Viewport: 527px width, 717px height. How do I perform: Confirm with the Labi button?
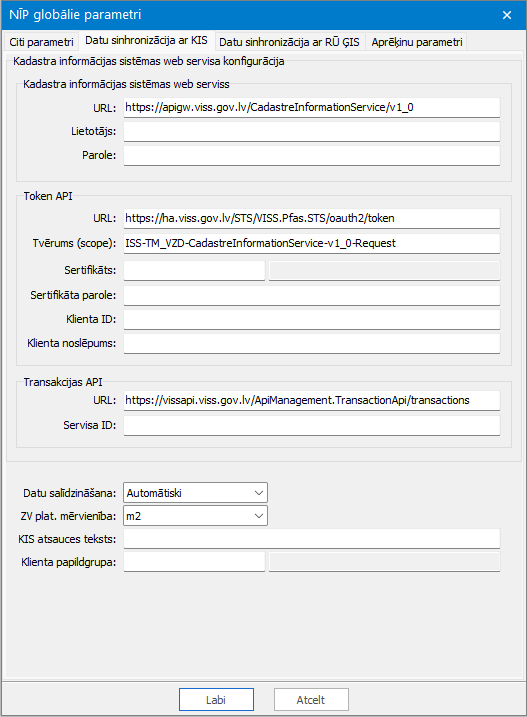tap(216, 700)
